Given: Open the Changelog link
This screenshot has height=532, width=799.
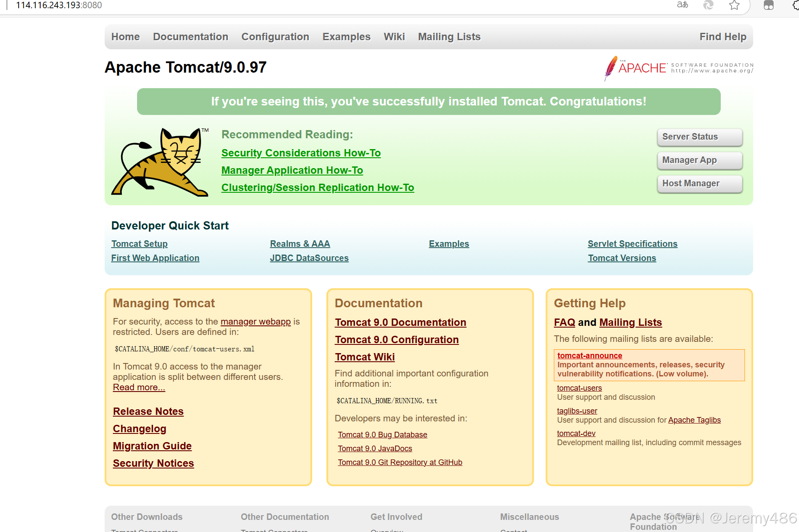Looking at the screenshot, I should (140, 429).
